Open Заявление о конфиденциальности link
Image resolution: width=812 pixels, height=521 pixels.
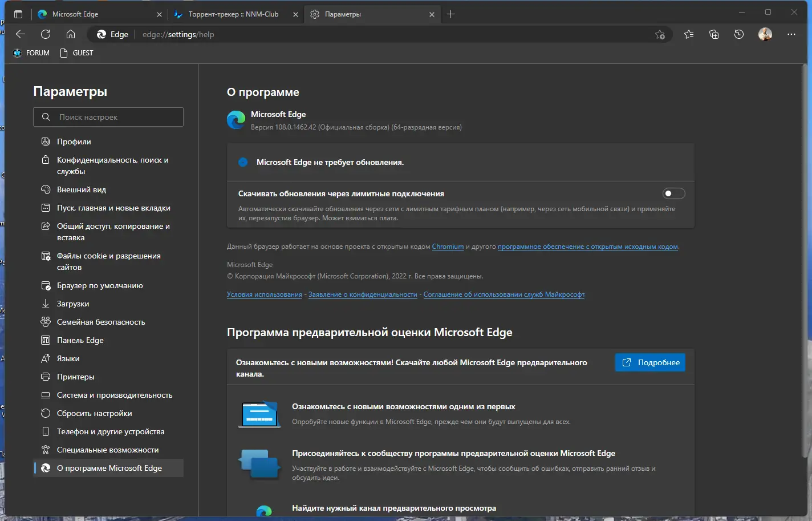pos(363,294)
